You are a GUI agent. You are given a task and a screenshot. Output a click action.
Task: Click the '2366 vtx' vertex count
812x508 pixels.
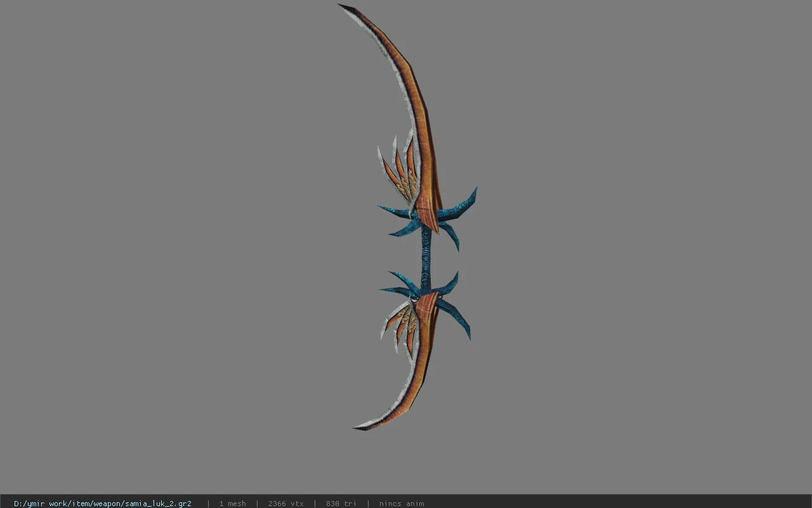coord(286,504)
